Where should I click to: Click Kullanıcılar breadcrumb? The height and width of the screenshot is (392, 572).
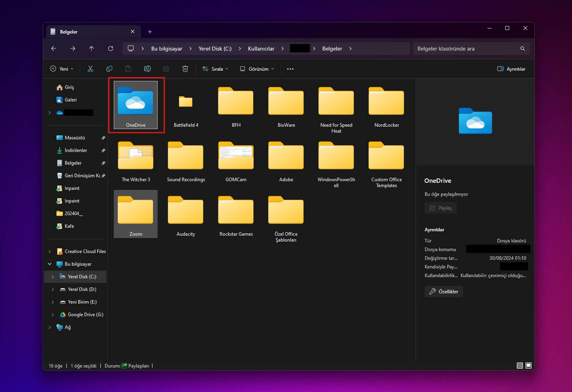(x=261, y=49)
